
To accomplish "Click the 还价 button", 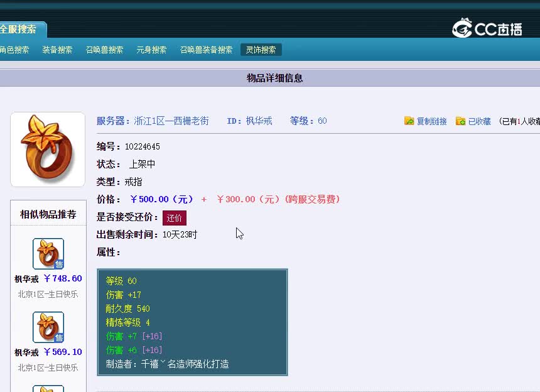I will [x=175, y=218].
